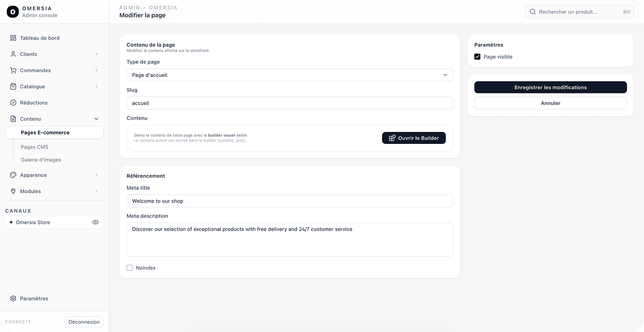Open Apparence using its palette icon
This screenshot has width=644, height=332.
pyautogui.click(x=12, y=175)
